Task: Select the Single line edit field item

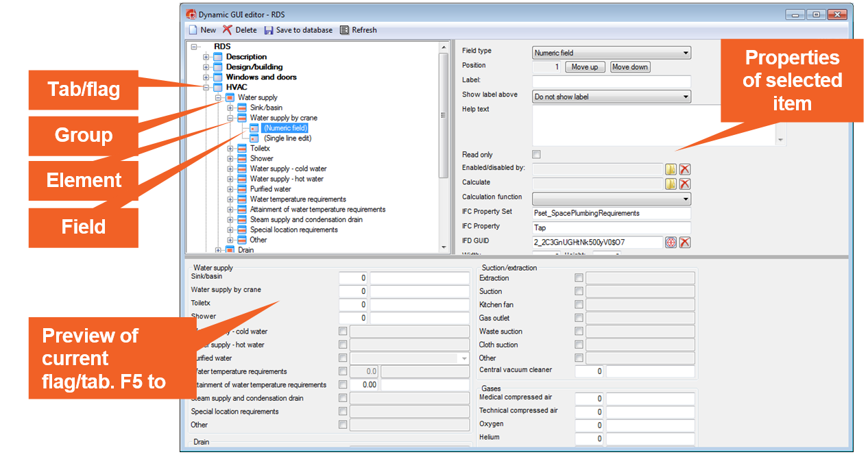Action: pyautogui.click(x=287, y=138)
